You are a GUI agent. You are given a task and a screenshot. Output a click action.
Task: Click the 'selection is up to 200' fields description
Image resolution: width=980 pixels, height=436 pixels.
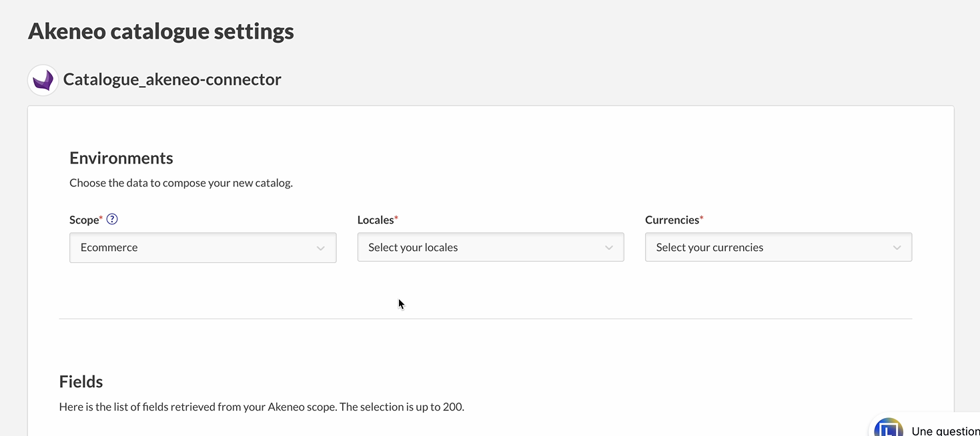tap(262, 407)
